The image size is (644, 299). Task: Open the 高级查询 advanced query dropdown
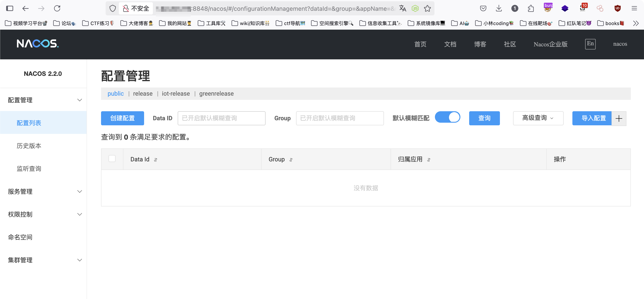pyautogui.click(x=538, y=118)
